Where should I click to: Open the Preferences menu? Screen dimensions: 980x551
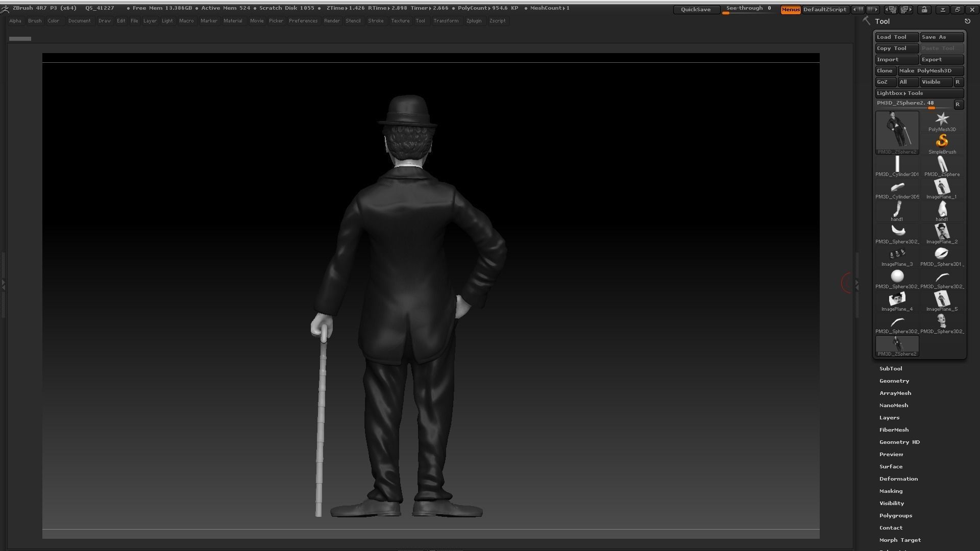pyautogui.click(x=303, y=21)
